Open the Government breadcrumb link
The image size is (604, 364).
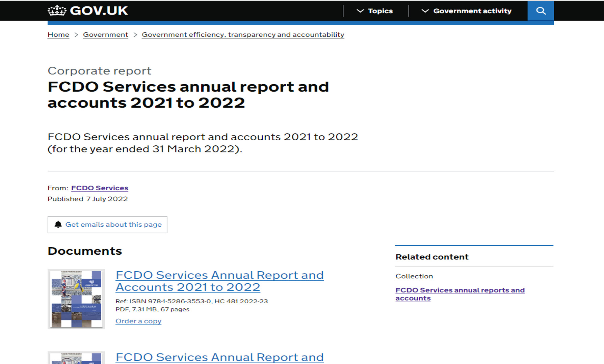point(105,34)
